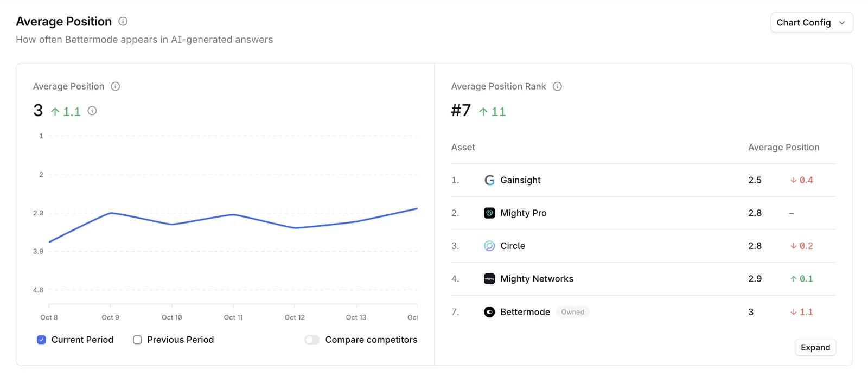Click the Oct 13 axis label
Image resolution: width=868 pixels, height=389 pixels.
click(356, 317)
